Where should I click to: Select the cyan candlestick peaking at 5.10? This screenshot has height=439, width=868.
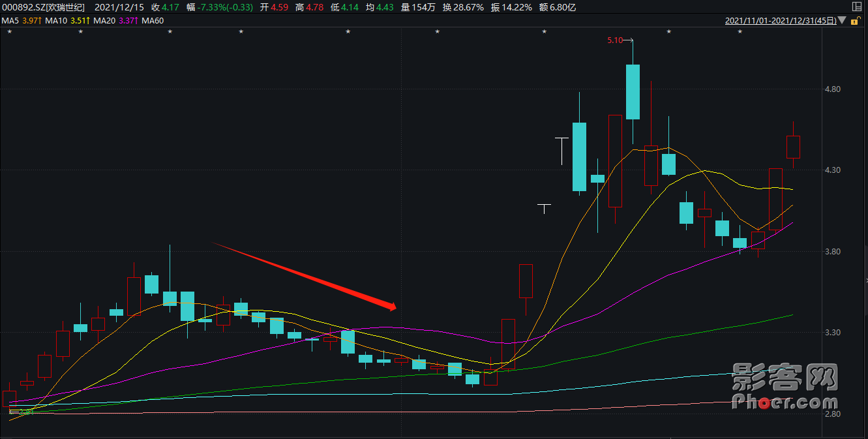point(633,91)
